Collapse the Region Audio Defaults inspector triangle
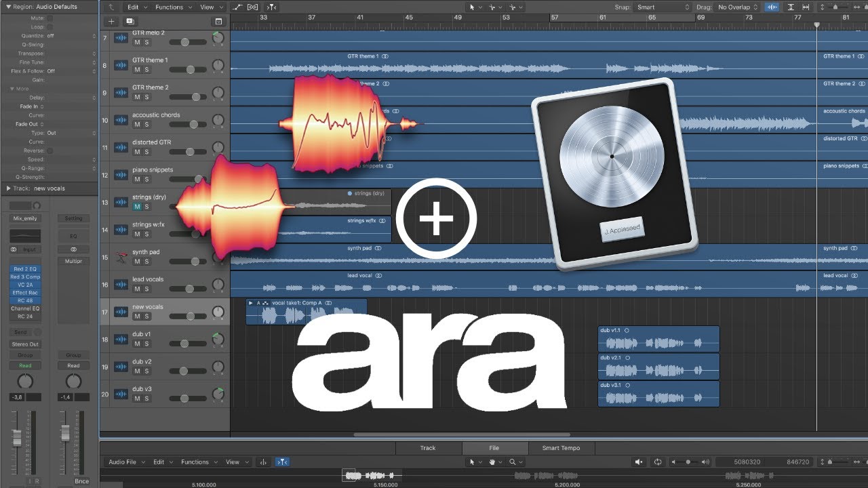Image resolution: width=868 pixels, height=488 pixels. pos(8,7)
